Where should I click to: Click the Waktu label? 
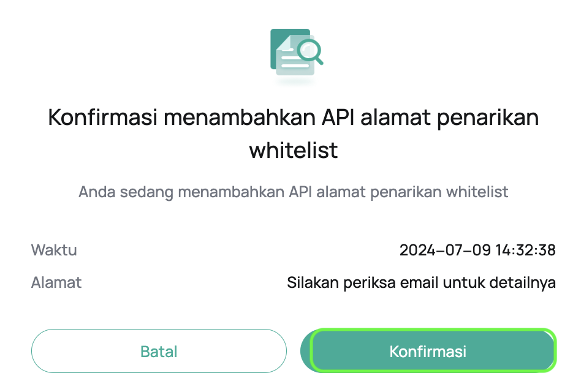54,250
